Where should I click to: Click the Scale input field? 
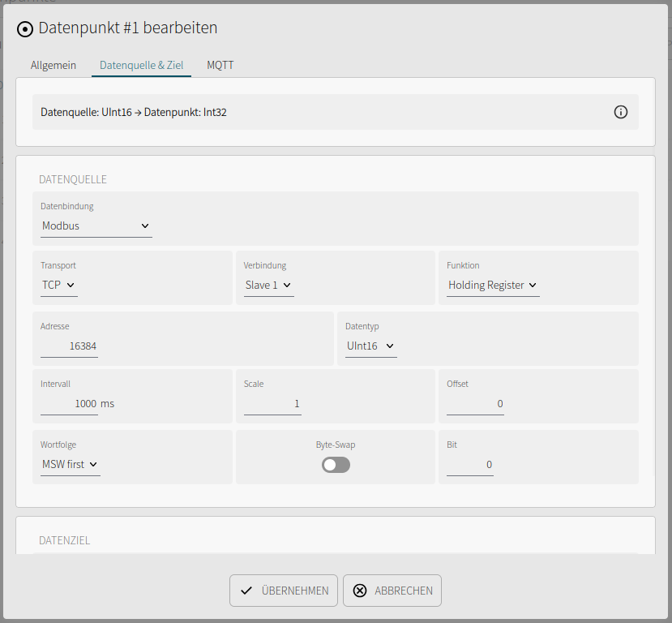coord(272,404)
